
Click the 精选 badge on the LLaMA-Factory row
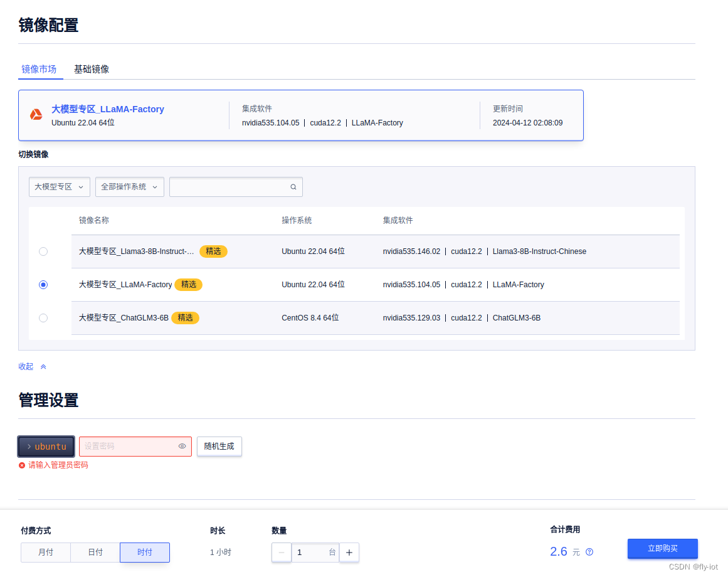(188, 284)
